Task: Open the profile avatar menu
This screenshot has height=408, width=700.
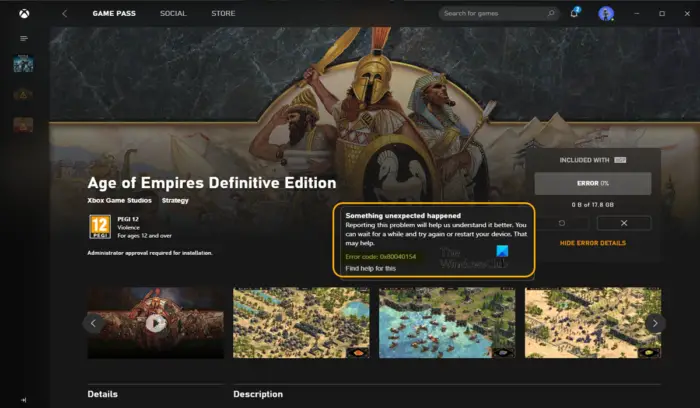Action: click(606, 14)
